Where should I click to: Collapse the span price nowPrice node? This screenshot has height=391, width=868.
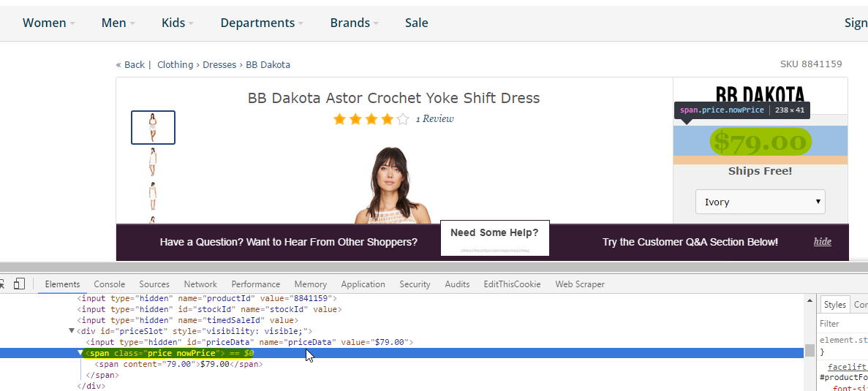coord(81,353)
